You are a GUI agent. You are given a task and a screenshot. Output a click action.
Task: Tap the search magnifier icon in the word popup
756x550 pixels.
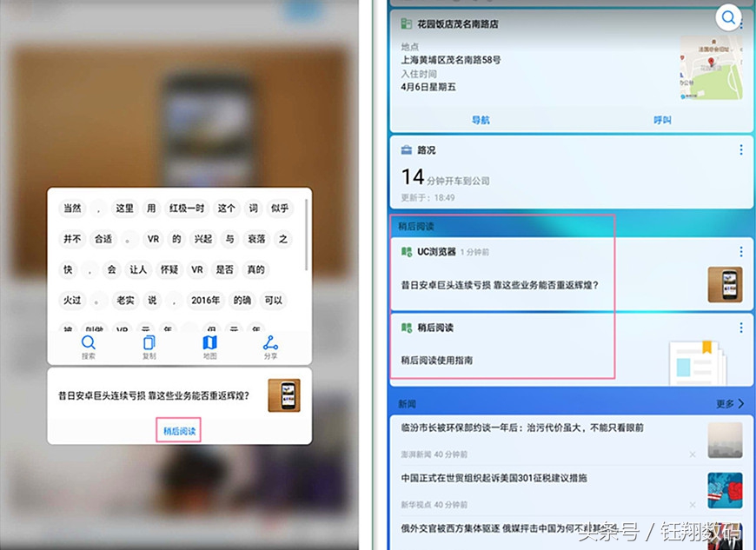89,343
